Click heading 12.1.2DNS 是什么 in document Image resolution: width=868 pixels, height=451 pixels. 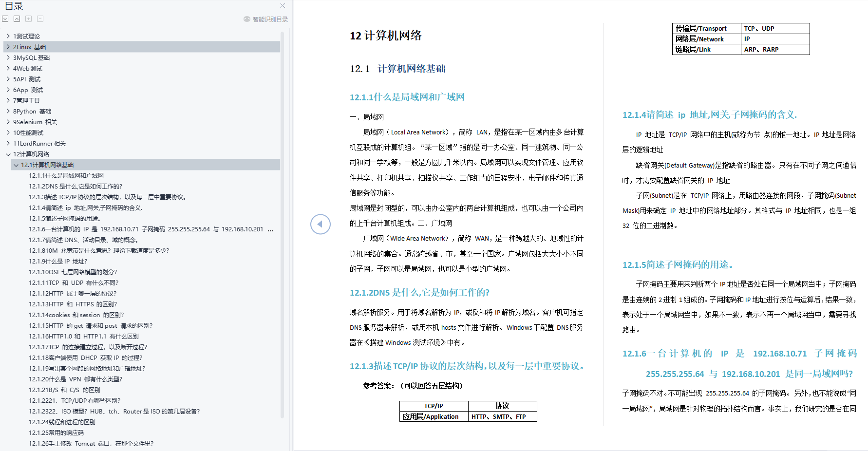click(419, 292)
